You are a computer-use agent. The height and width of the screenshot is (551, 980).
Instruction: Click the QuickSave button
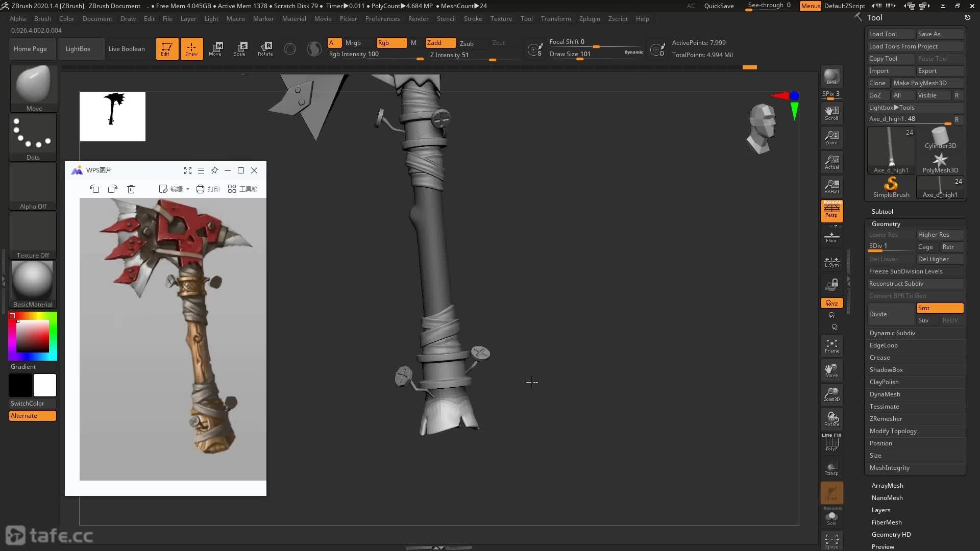click(719, 6)
